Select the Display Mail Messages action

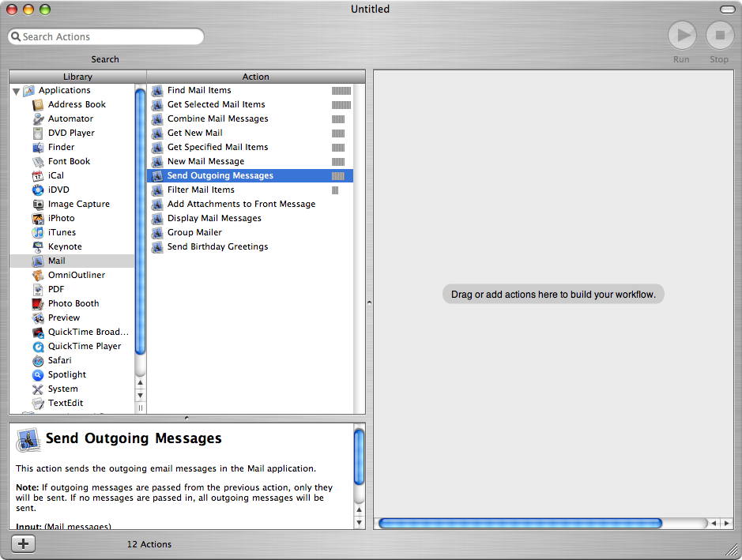(250, 218)
